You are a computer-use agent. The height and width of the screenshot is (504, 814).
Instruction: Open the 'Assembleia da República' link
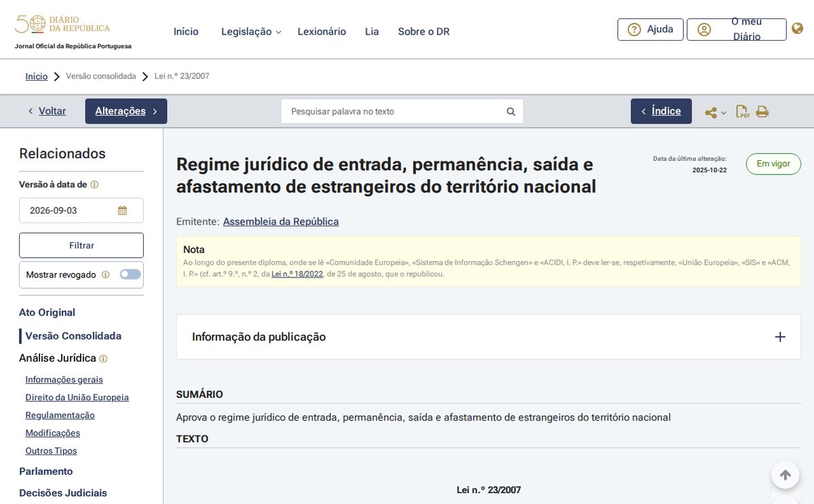[x=281, y=222]
